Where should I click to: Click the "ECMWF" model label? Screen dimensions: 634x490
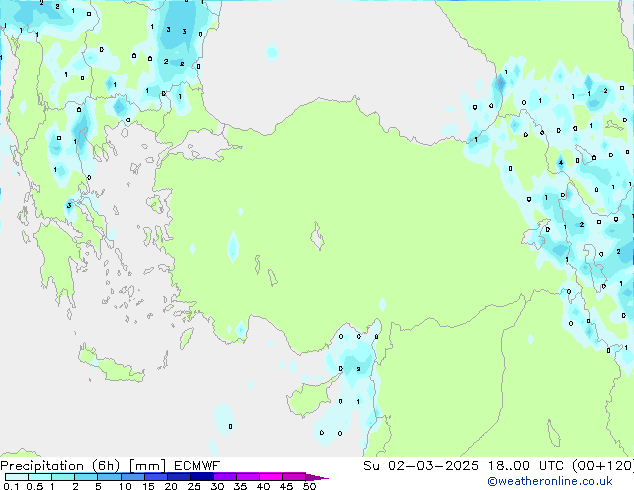197,466
